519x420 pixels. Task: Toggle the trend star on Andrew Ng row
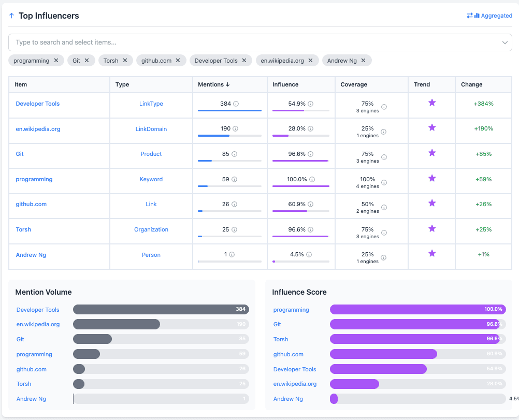pyautogui.click(x=431, y=253)
